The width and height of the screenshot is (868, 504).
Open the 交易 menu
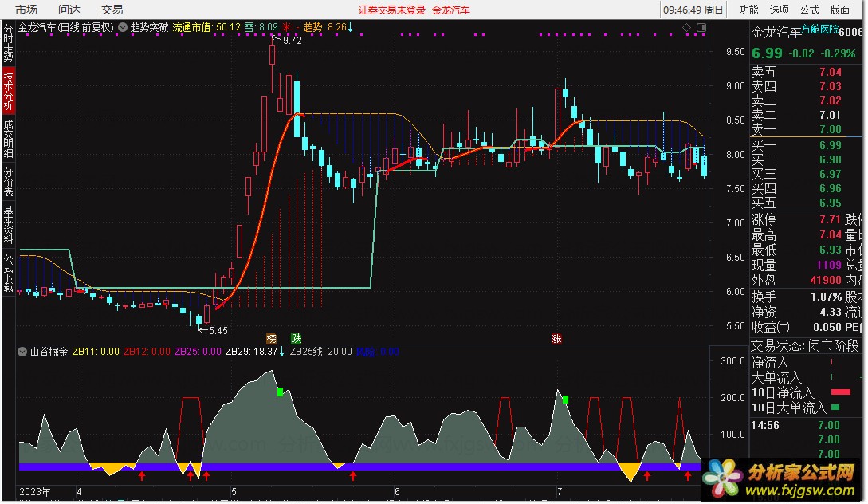click(112, 10)
